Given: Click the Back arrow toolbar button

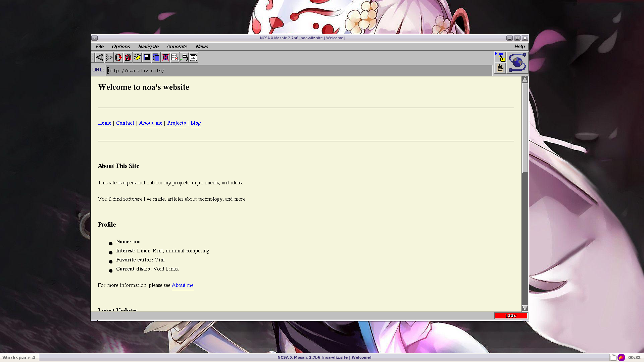Looking at the screenshot, I should [100, 58].
